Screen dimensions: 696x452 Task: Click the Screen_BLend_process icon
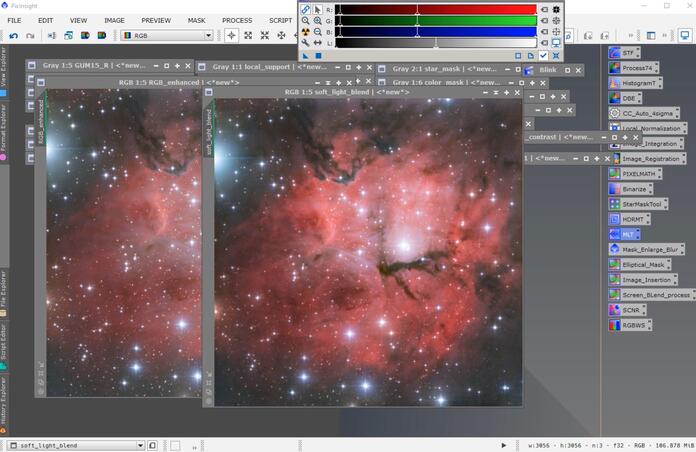(x=652, y=295)
